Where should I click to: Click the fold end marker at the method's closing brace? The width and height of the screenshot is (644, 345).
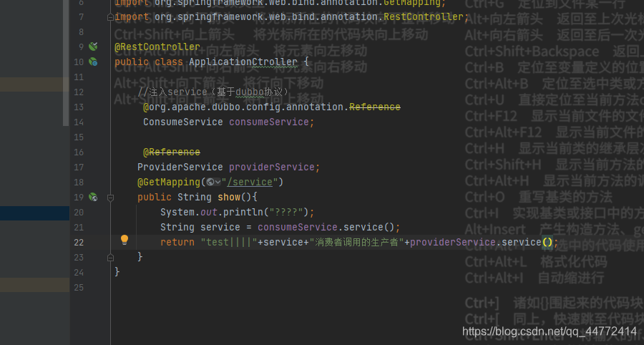coord(110,258)
